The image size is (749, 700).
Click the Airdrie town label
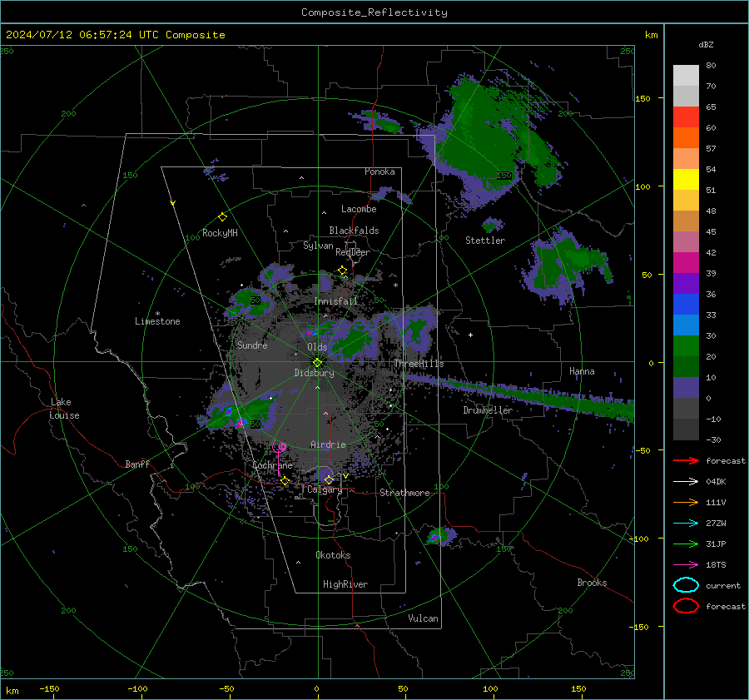(x=328, y=444)
